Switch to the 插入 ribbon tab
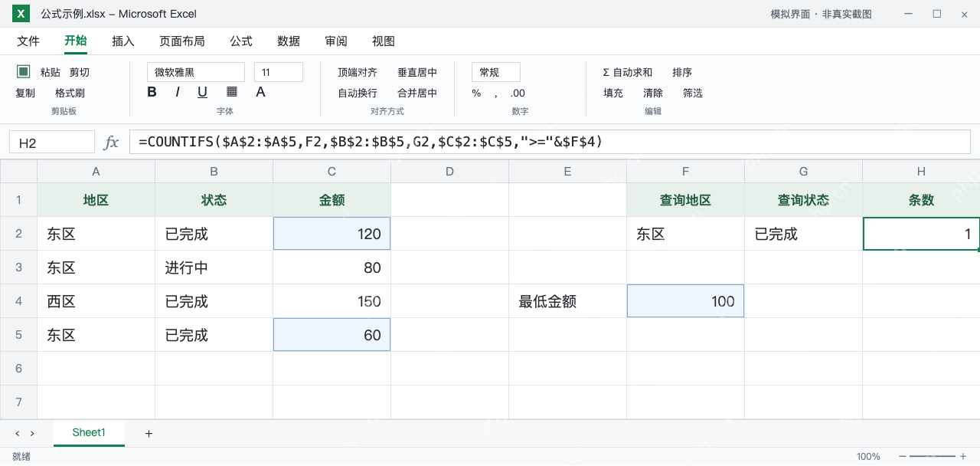This screenshot has width=980, height=466. point(123,41)
